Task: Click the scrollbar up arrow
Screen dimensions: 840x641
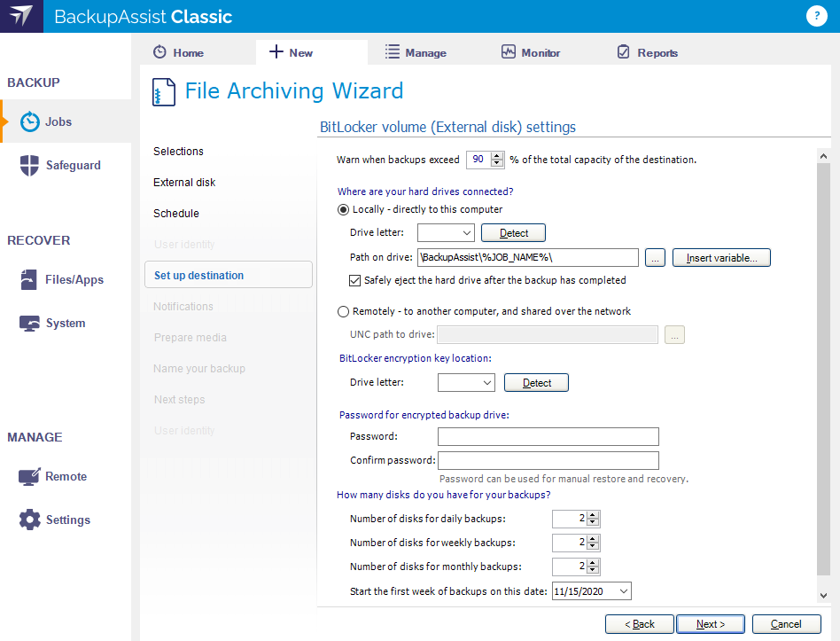Action: pos(823,156)
